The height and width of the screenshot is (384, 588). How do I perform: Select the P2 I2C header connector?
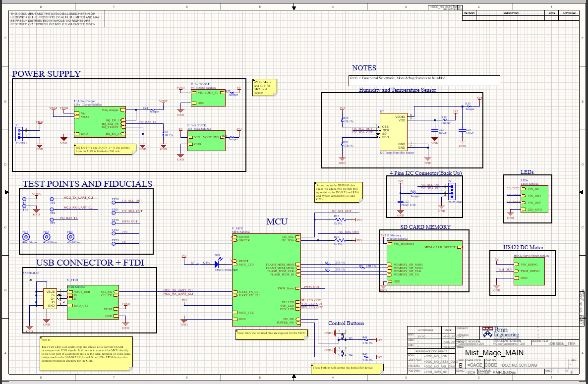(x=452, y=191)
